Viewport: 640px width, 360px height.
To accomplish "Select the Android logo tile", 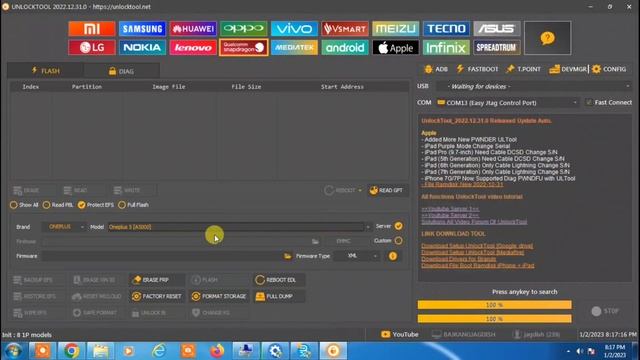I will tap(345, 47).
